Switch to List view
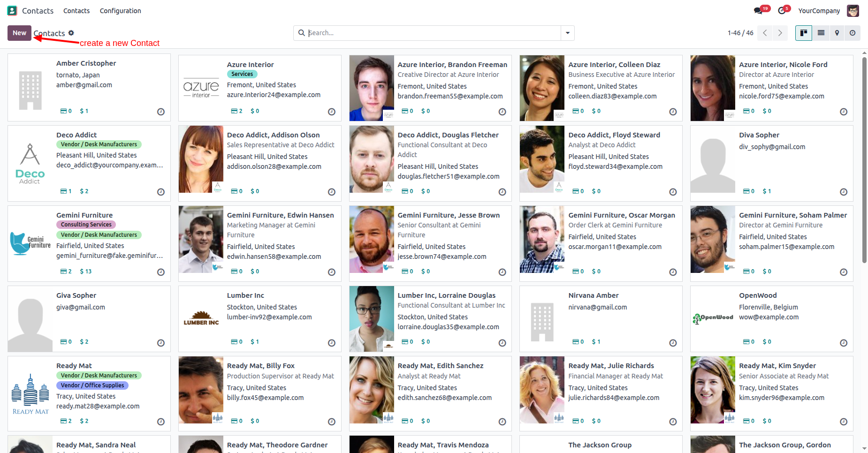The width and height of the screenshot is (868, 453). pos(821,33)
